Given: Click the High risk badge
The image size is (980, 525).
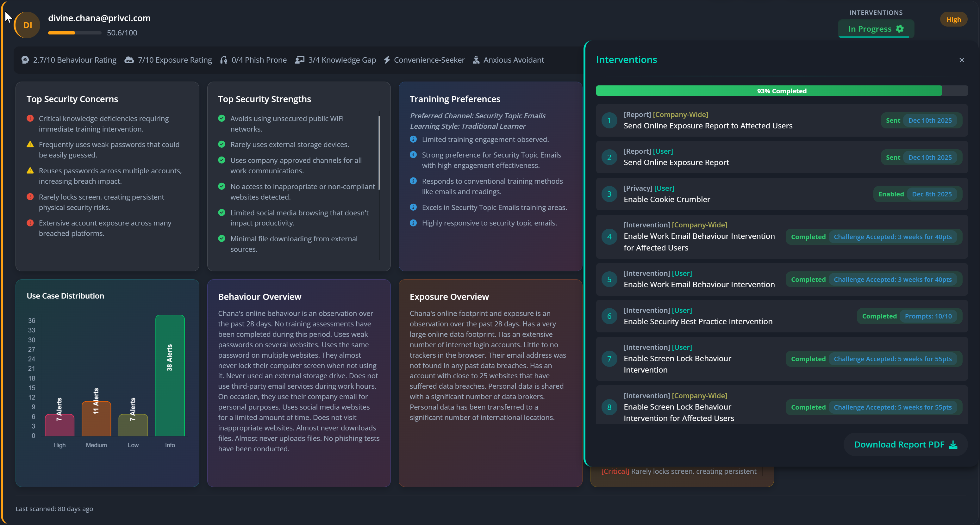Looking at the screenshot, I should pyautogui.click(x=953, y=20).
